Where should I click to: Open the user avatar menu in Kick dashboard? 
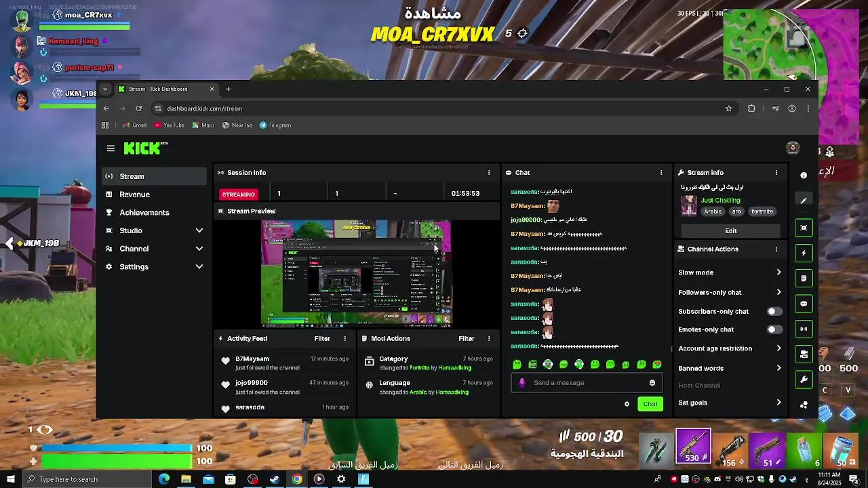click(x=793, y=148)
